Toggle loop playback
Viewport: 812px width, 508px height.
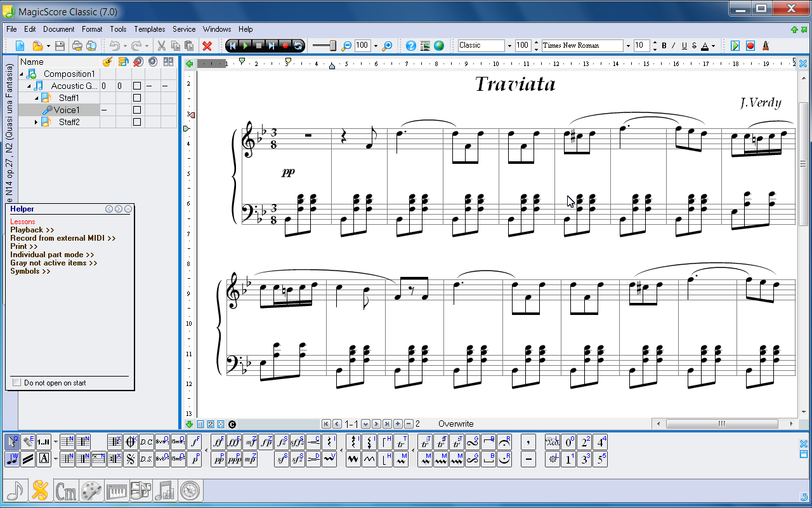point(298,46)
